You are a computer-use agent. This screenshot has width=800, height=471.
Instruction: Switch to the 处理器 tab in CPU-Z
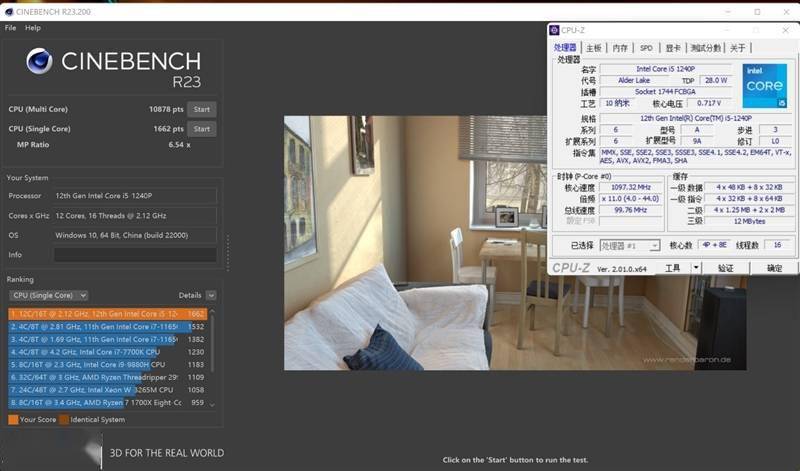point(565,47)
